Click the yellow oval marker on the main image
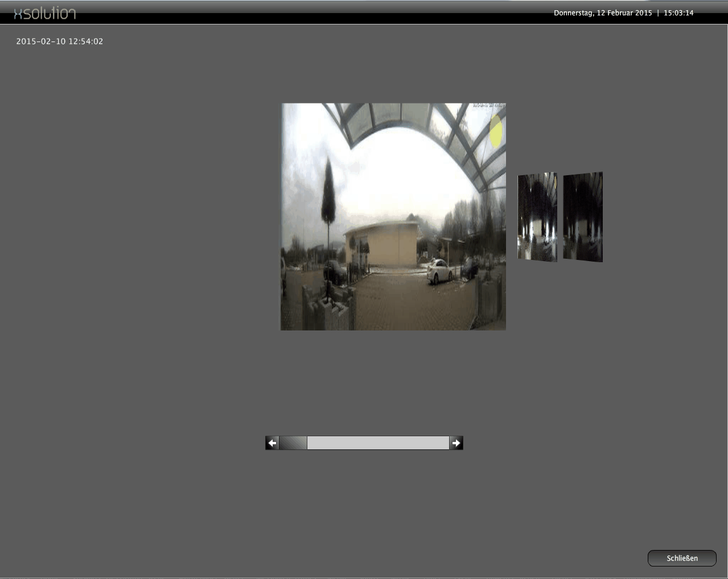Viewport: 728px width, 579px height. point(496,131)
